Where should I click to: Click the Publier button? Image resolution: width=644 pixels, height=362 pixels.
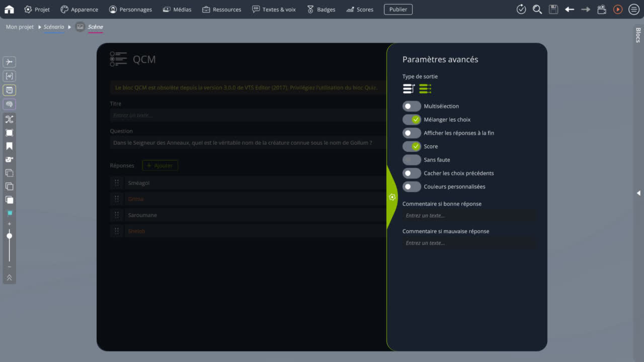(398, 9)
